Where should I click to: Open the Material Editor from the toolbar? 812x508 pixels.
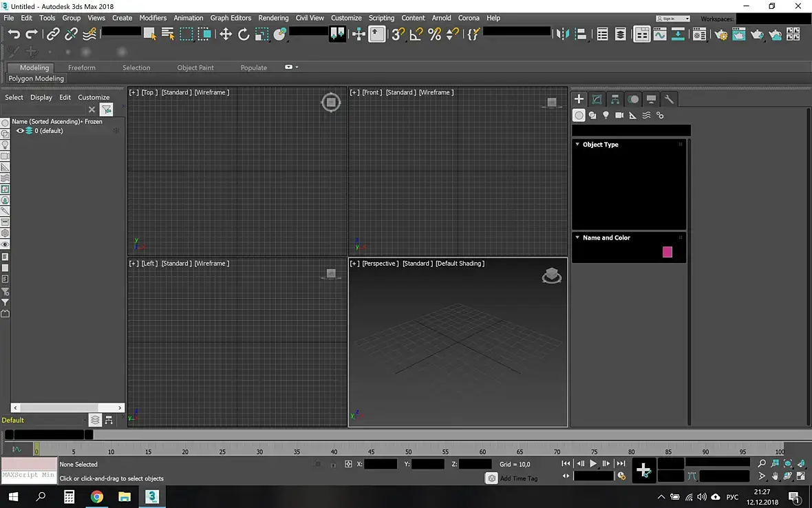[x=699, y=34]
